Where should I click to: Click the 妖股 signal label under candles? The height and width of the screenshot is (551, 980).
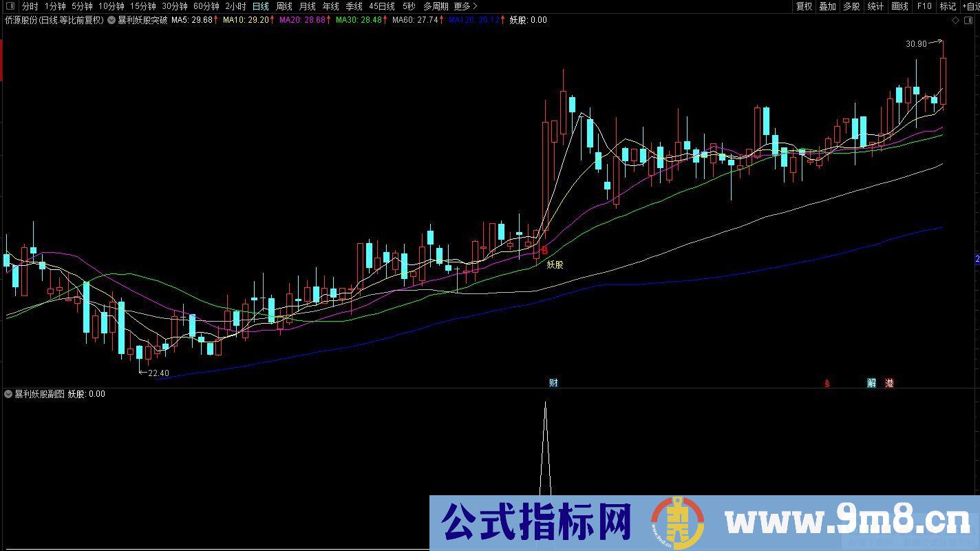(555, 264)
